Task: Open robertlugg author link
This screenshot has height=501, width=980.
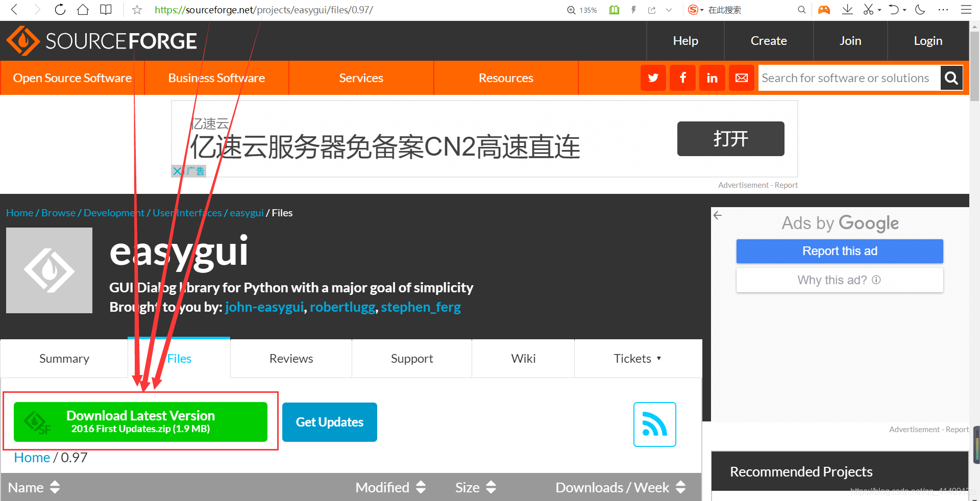Action: point(342,307)
